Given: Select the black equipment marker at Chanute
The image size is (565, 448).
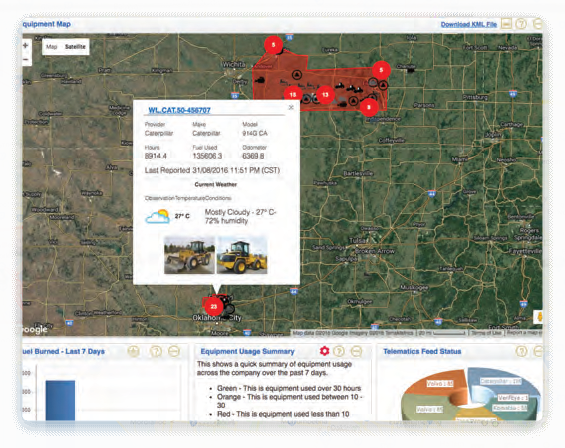Looking at the screenshot, I should pyautogui.click(x=410, y=71).
